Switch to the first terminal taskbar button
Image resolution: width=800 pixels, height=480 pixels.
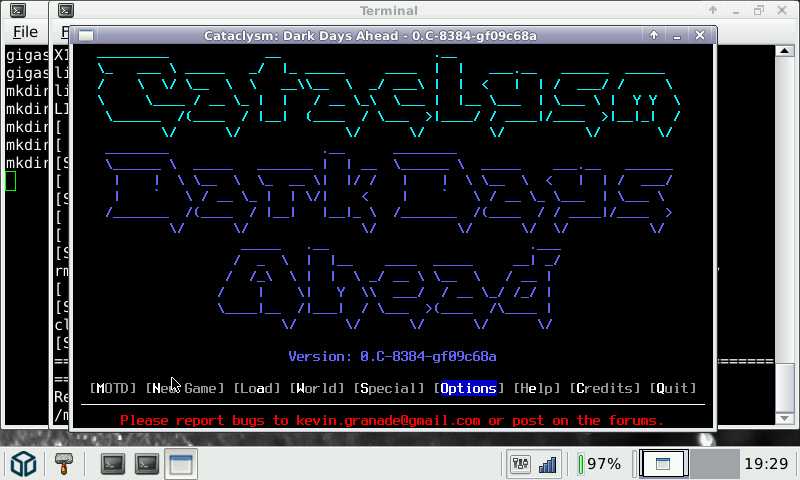click(x=113, y=464)
